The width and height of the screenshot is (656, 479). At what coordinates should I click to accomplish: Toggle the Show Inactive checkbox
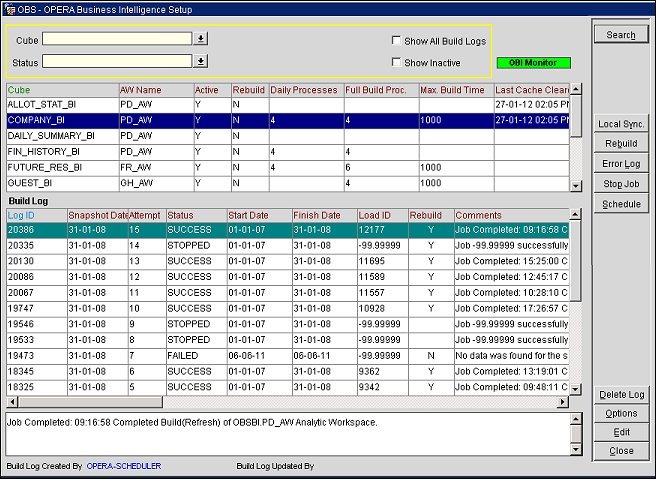coord(396,63)
